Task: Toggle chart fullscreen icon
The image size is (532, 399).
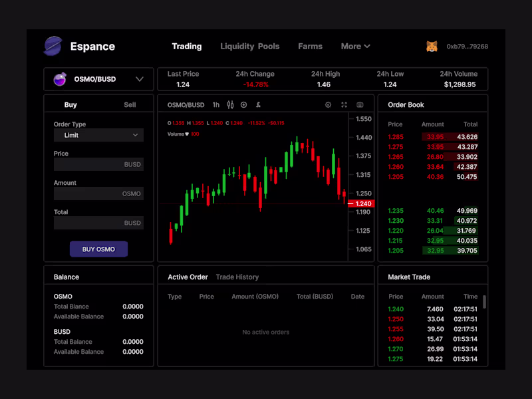Action: [344, 105]
